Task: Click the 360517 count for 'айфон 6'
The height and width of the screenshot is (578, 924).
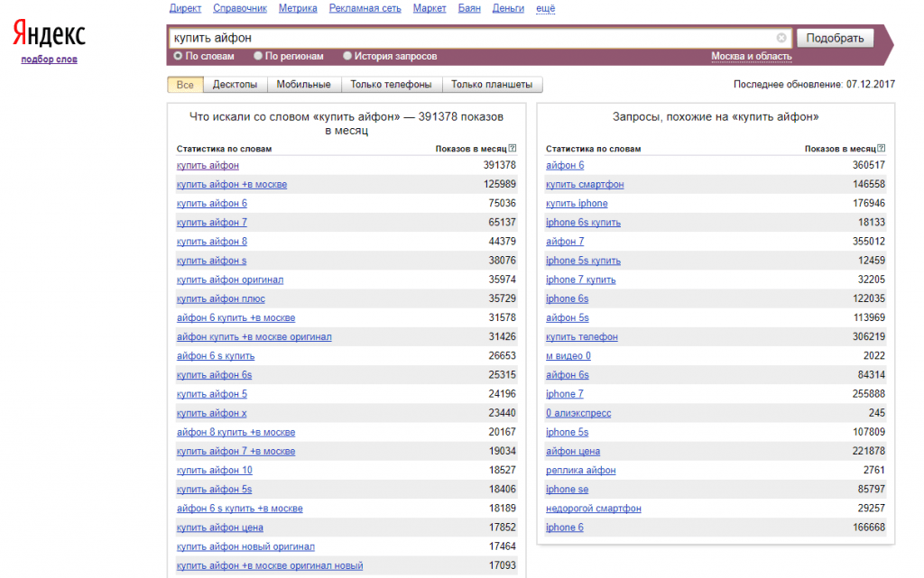Action: point(869,165)
